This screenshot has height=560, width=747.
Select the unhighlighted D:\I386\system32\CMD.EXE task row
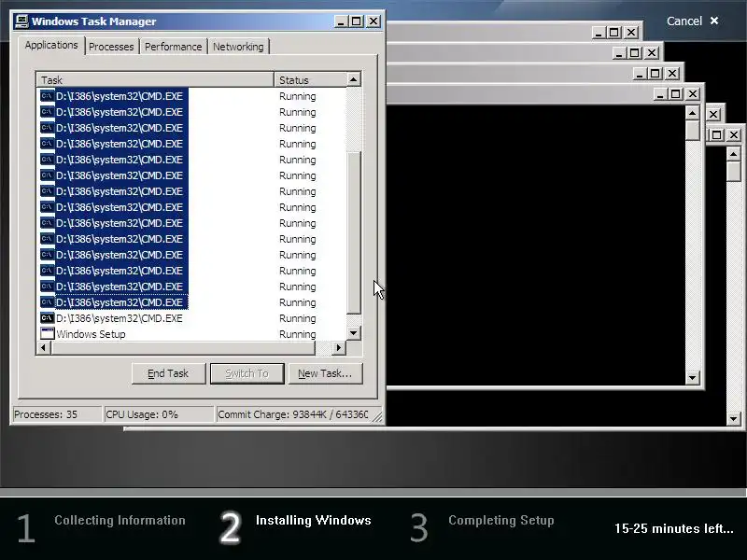[x=191, y=318]
